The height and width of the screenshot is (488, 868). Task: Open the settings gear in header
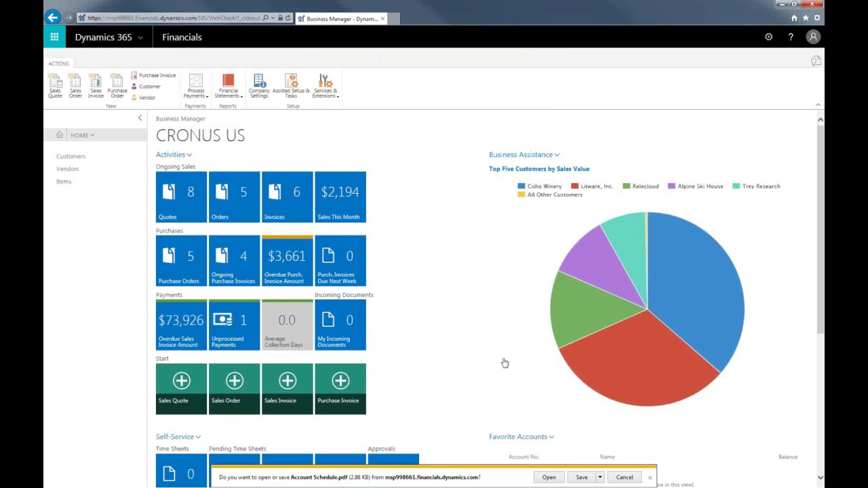[x=768, y=37]
